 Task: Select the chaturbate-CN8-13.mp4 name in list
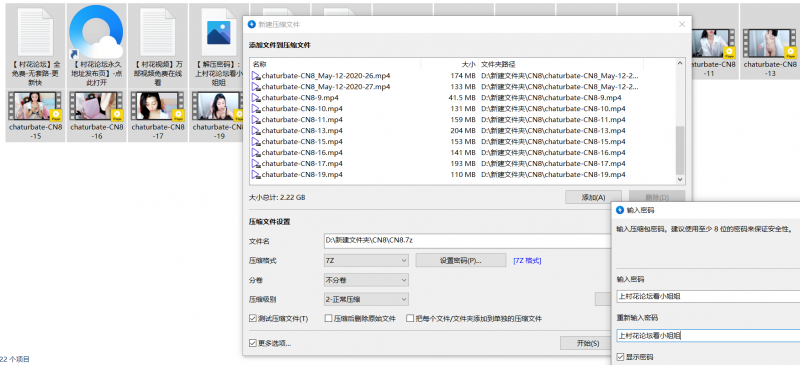(x=302, y=131)
